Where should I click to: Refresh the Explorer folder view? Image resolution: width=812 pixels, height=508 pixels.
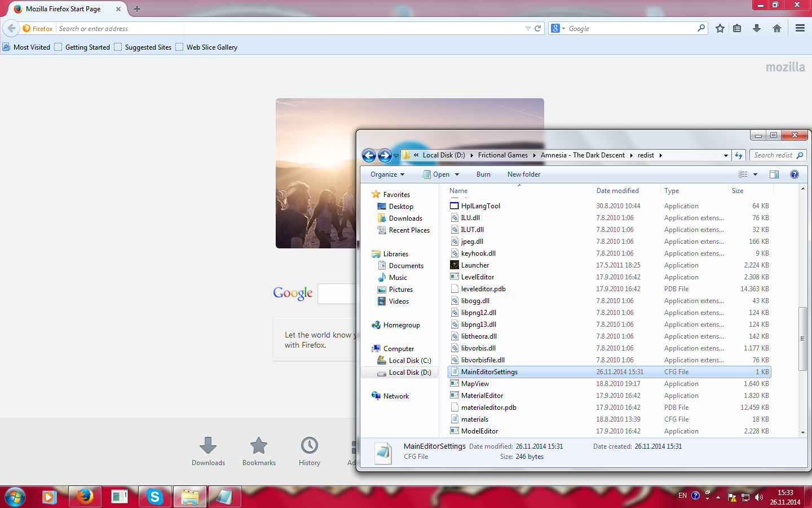pos(739,155)
